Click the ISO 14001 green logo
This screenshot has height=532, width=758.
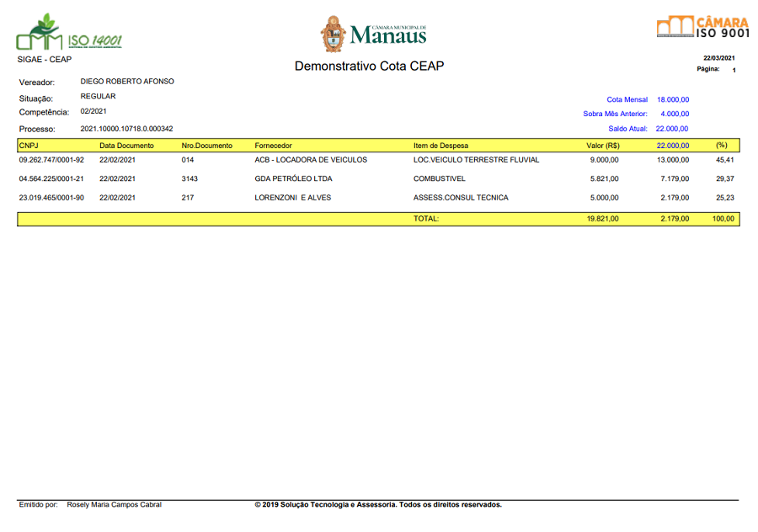point(69,34)
